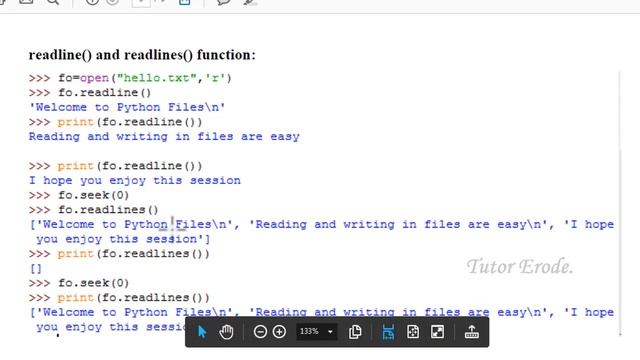Select the arrow selection tool
This screenshot has width=640, height=360.
(202, 332)
